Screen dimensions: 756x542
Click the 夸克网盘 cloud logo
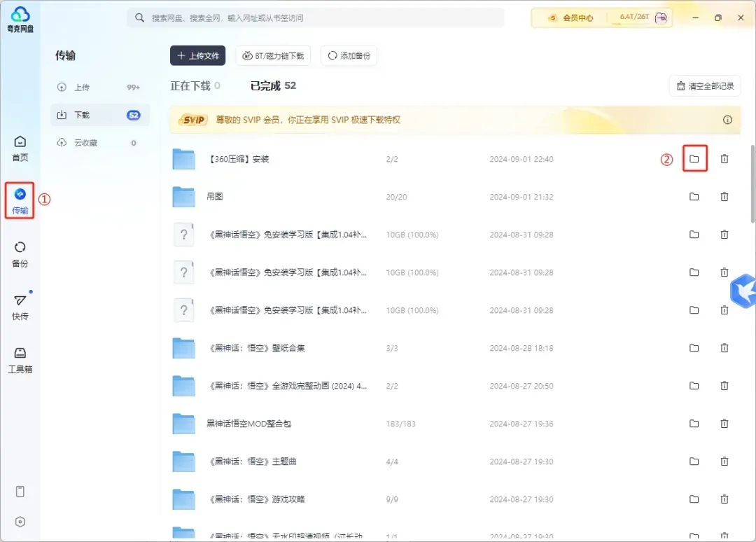tap(20, 20)
